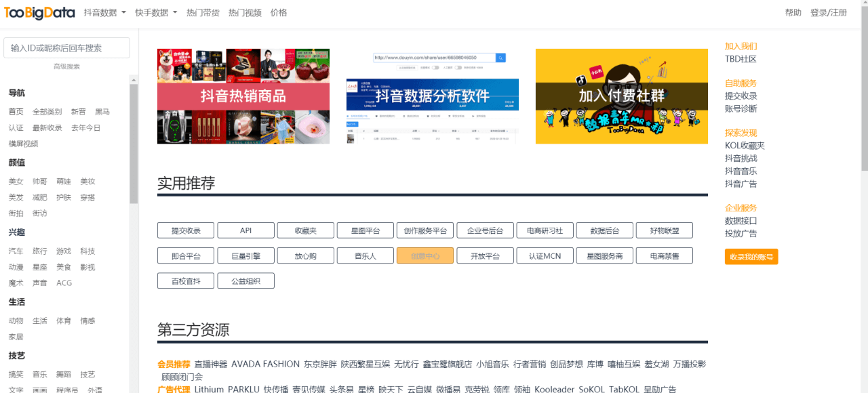Open the 抖音挑战 link

point(741,158)
